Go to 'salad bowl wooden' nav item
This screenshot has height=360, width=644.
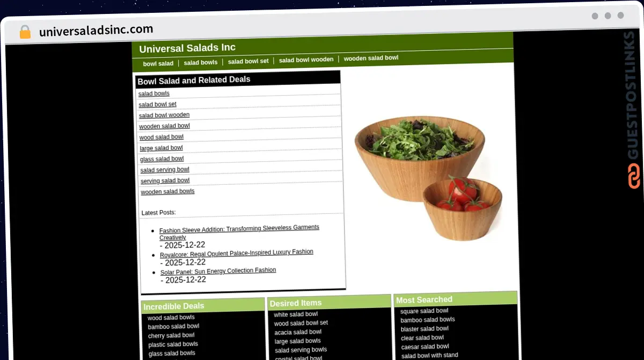coord(306,60)
